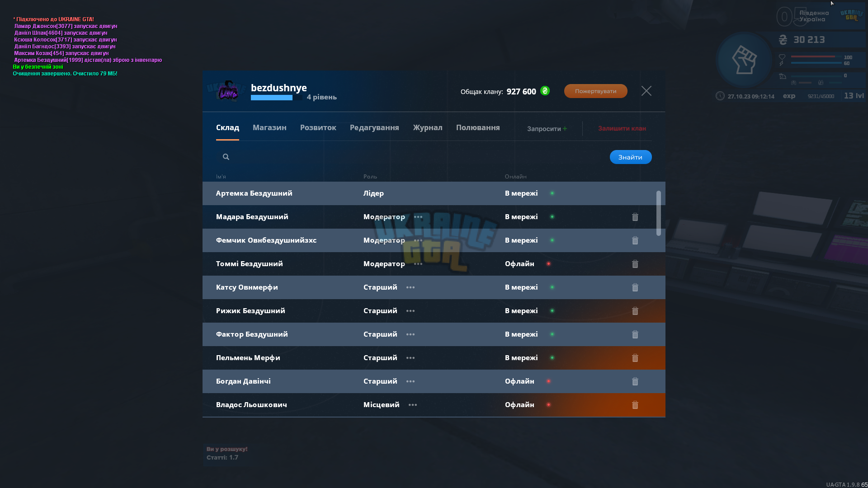The height and width of the screenshot is (488, 868).
Task: Delete Катсу Овнмерфи with trash icon
Action: [635, 287]
